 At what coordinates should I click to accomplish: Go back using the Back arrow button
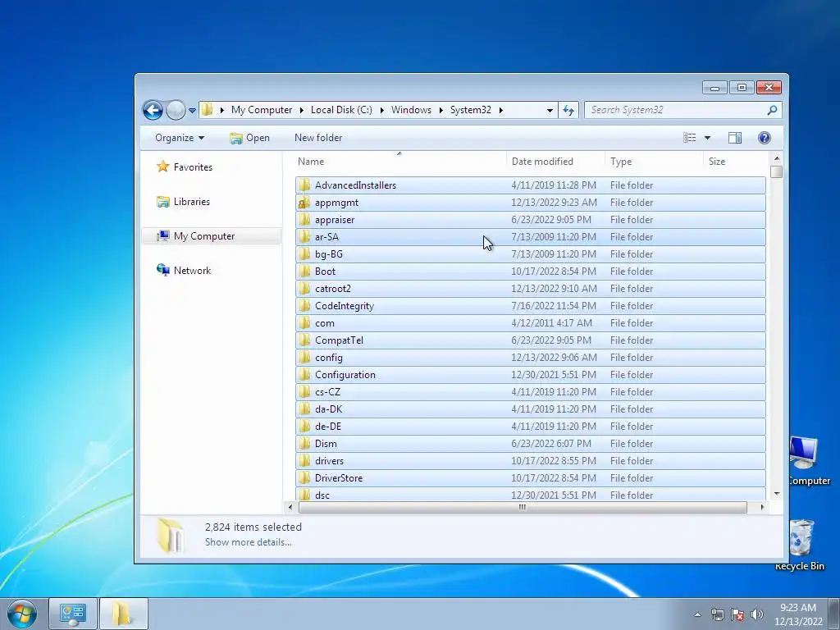153,111
